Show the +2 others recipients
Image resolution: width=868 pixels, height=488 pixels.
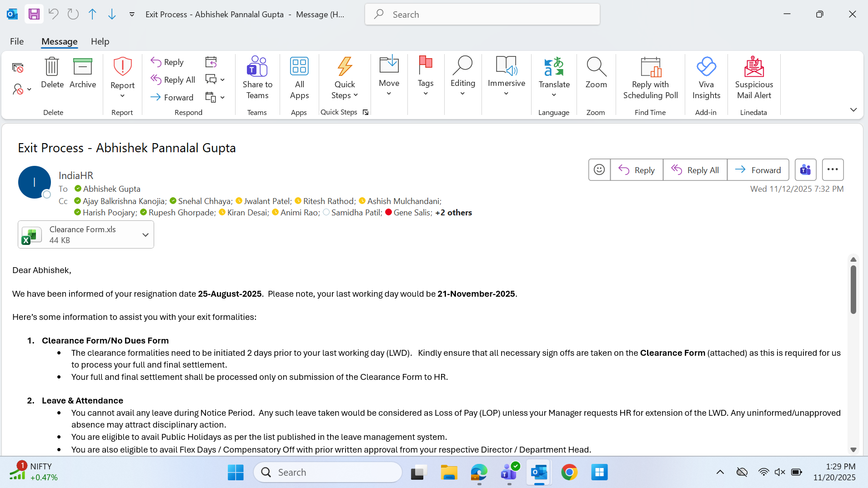(x=453, y=213)
